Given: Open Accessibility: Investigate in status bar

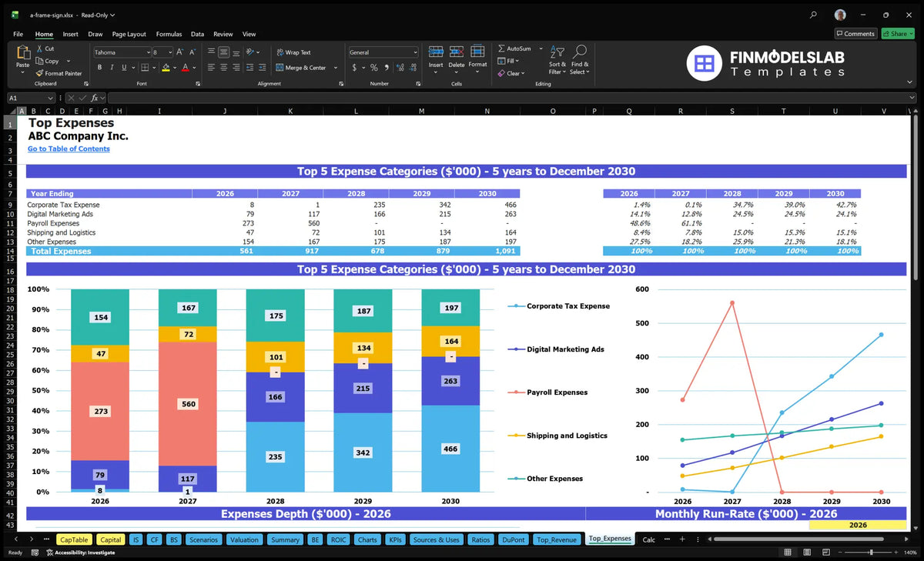Looking at the screenshot, I should pos(80,553).
